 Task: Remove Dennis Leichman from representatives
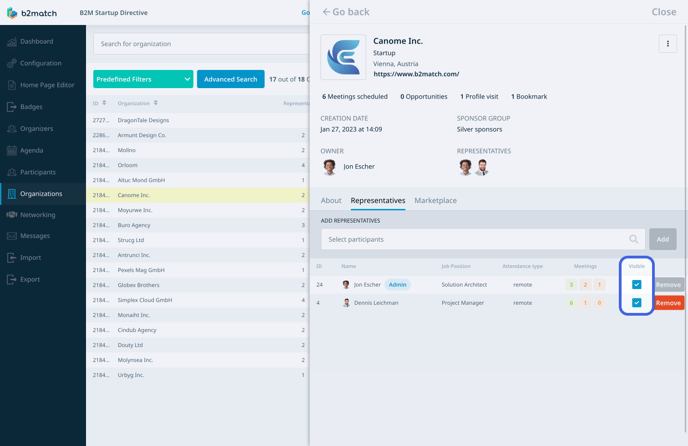coord(669,303)
